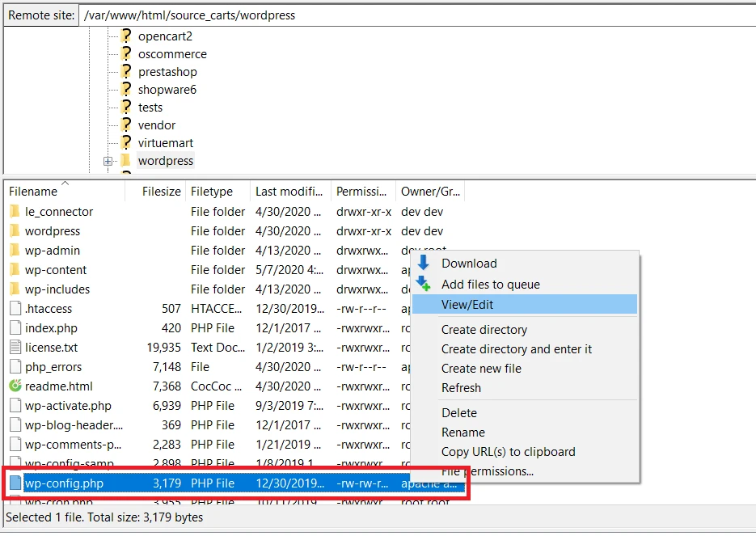Viewport: 756px width, 536px height.
Task: Click the 'Selected 1 file' status bar text
Action: pyautogui.click(x=104, y=517)
